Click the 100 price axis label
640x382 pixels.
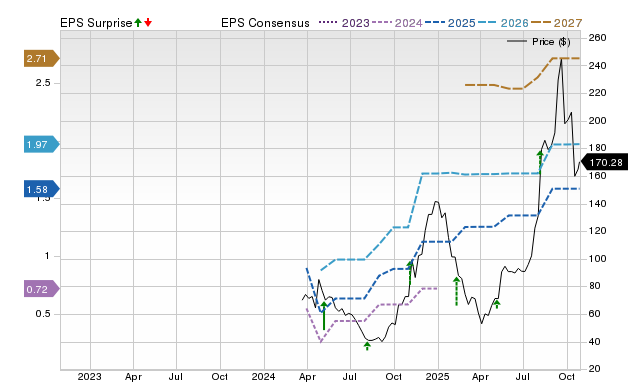pyautogui.click(x=598, y=259)
